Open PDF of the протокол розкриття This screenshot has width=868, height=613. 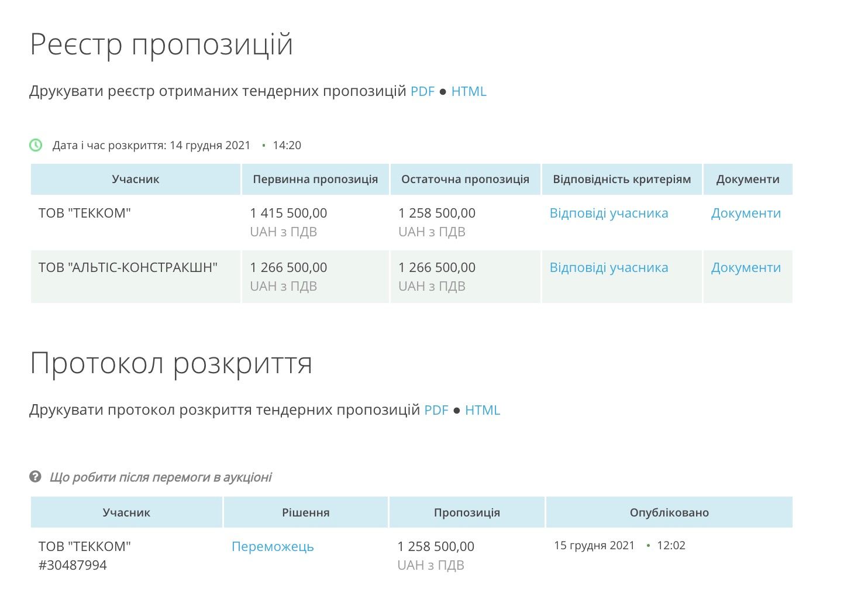(436, 410)
